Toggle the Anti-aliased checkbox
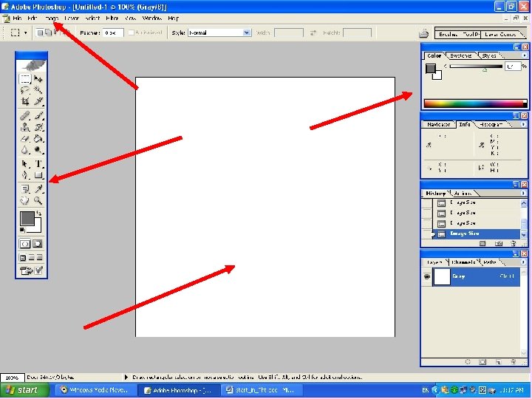This screenshot has height=399, width=532. (x=132, y=33)
